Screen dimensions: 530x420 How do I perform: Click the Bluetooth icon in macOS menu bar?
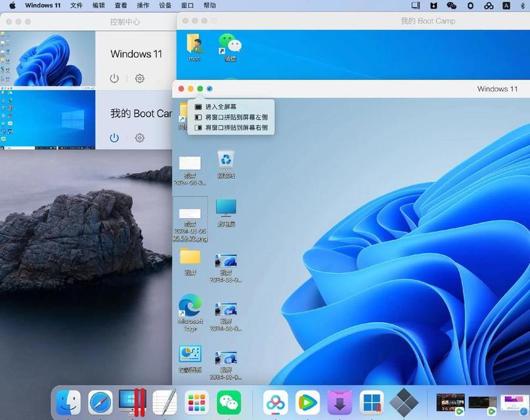[x=523, y=5]
